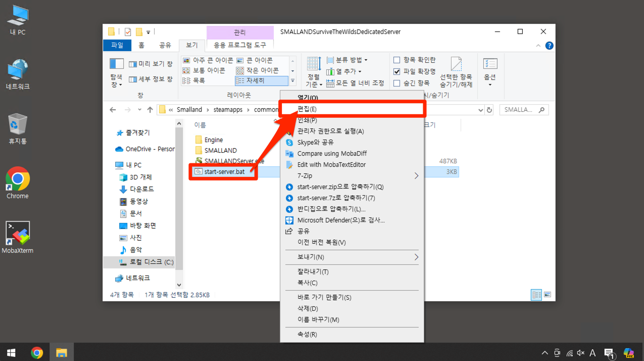Select 큰 아이콘 layout
The height and width of the screenshot is (361, 644).
click(x=254, y=60)
